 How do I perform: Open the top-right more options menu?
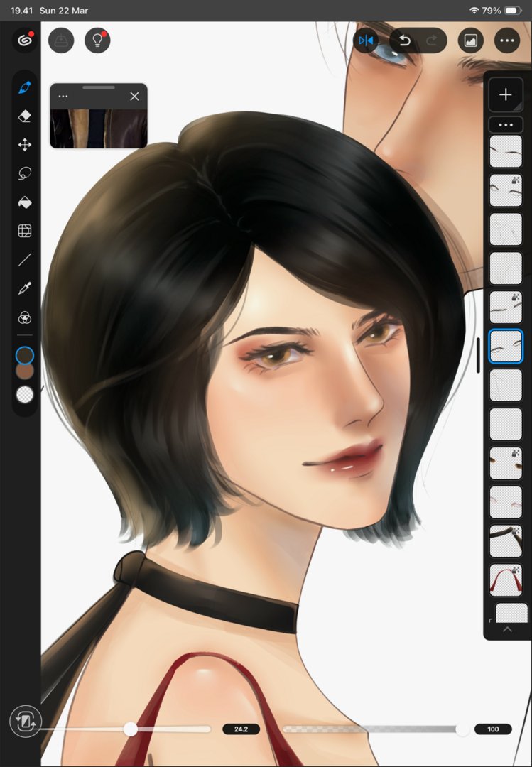click(507, 40)
